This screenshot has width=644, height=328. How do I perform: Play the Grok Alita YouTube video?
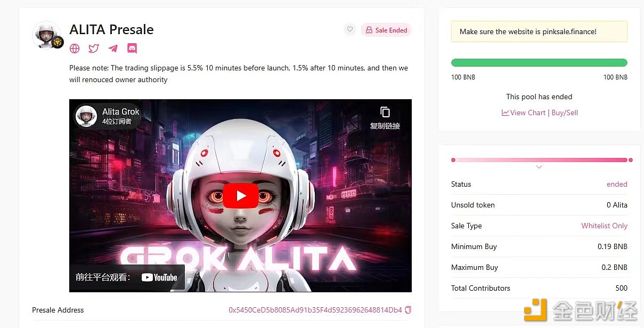pos(241,196)
